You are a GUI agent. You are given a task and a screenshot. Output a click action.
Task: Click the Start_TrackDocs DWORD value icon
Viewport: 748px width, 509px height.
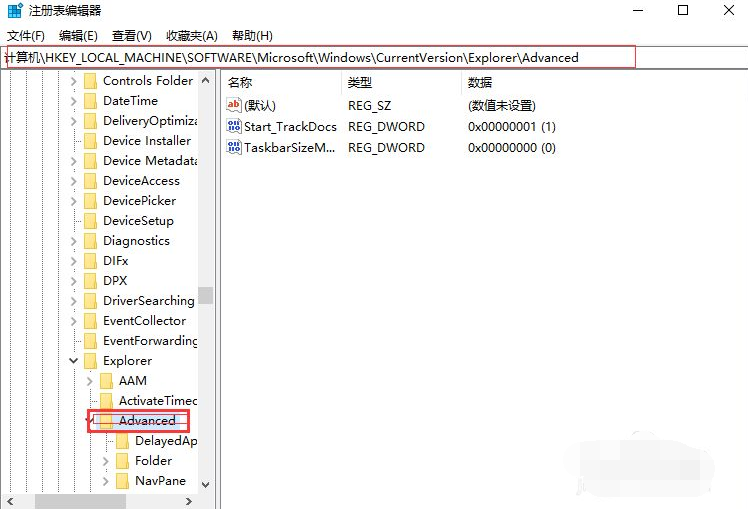tap(235, 127)
